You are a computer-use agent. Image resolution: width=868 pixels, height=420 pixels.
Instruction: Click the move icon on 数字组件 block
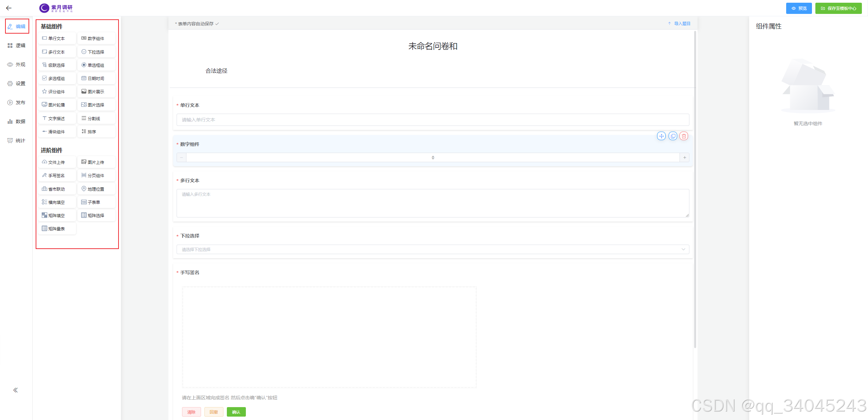coord(661,136)
